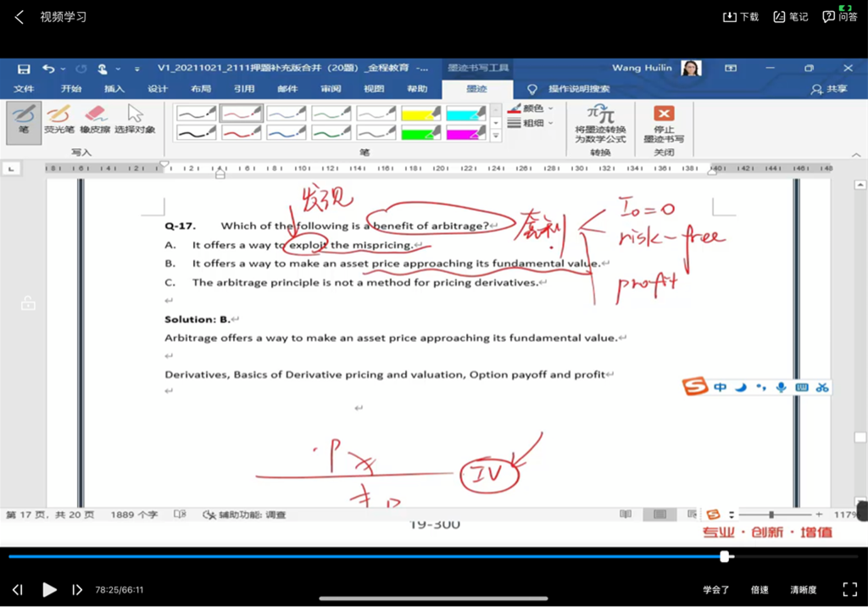Image resolution: width=868 pixels, height=607 pixels.
Task: Click the Sogou microphone voice input icon
Action: [x=781, y=387]
